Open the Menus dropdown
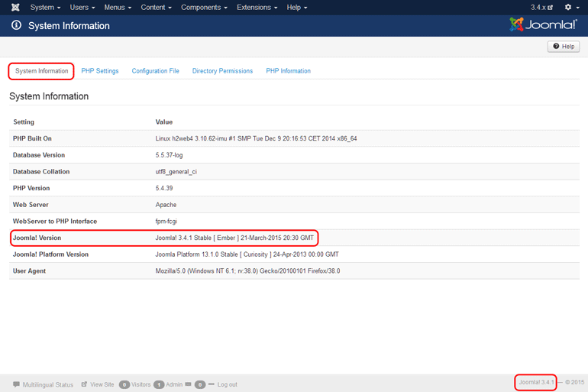This screenshot has height=392, width=588. click(118, 7)
